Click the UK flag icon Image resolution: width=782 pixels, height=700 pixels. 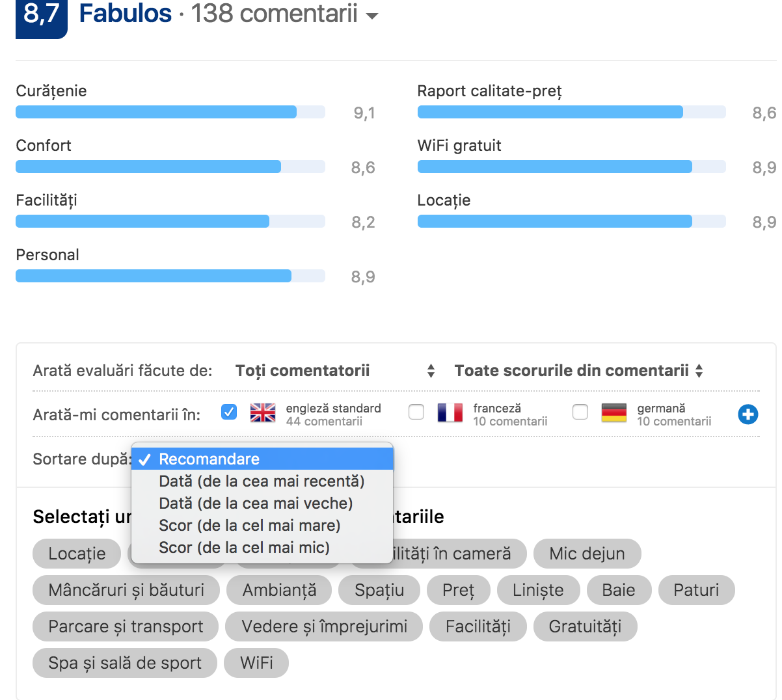262,412
